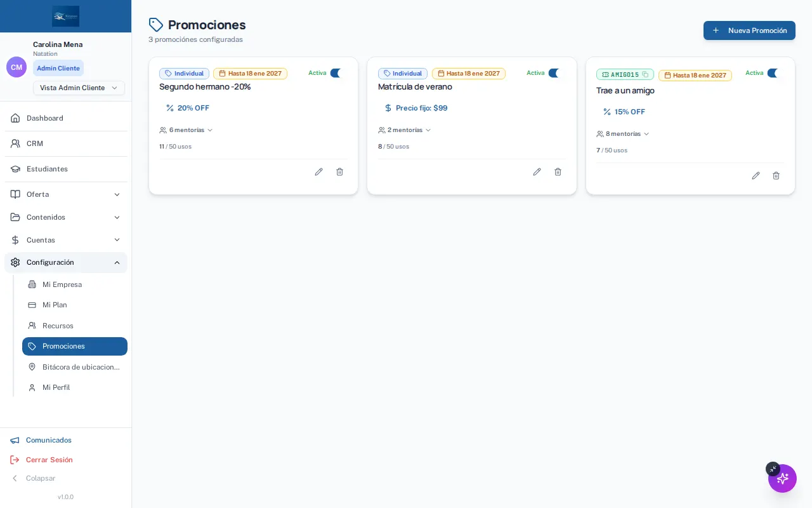Open the Estudiantes section
The width and height of the screenshot is (812, 508).
click(66, 169)
